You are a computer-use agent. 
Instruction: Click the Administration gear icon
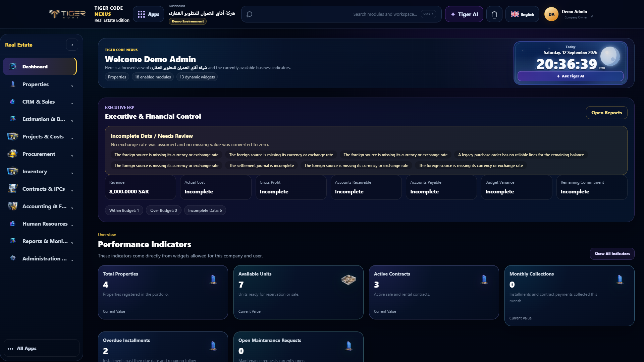coord(13,258)
